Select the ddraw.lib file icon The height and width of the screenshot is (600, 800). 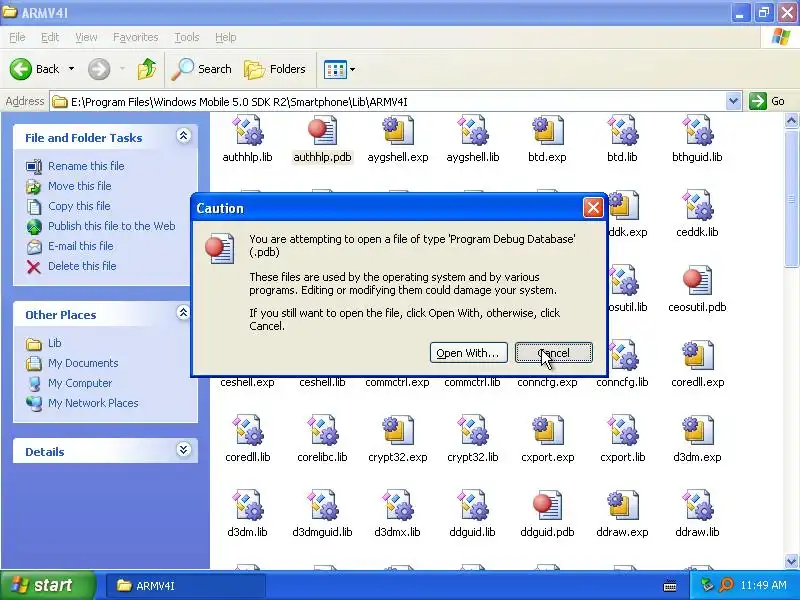[x=697, y=506]
